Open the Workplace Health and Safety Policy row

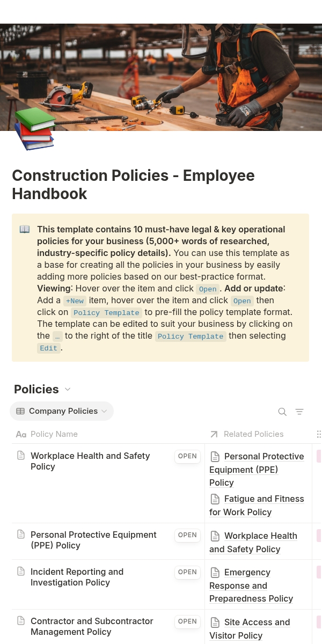pos(187,456)
